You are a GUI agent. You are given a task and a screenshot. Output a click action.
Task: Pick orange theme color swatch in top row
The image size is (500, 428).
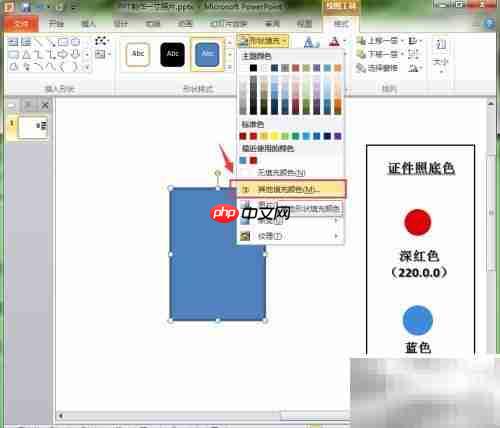338,68
